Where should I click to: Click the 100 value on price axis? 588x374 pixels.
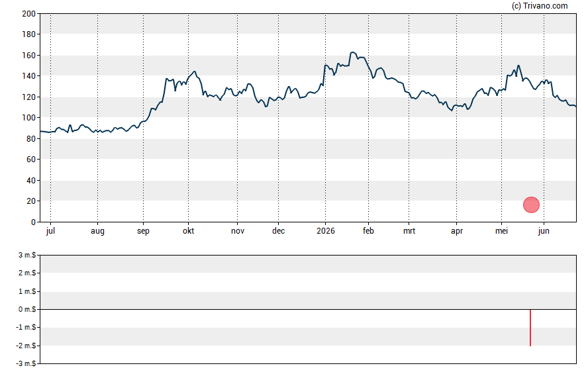pos(29,118)
